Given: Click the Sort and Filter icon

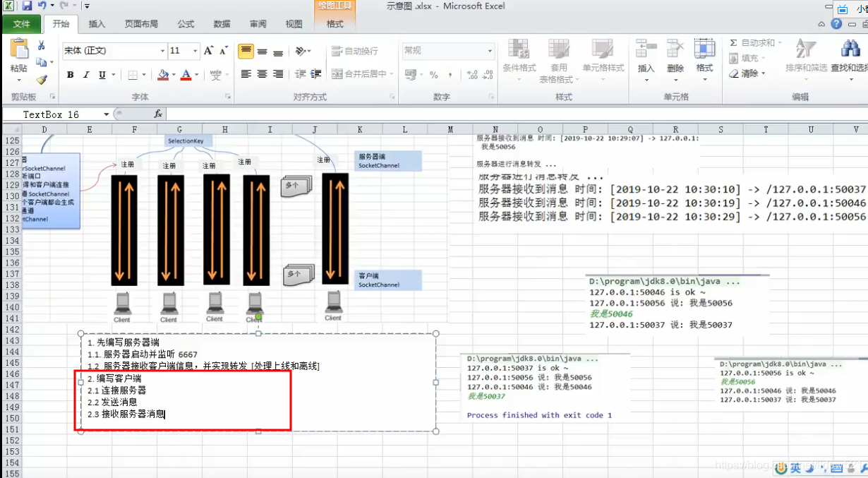Looking at the screenshot, I should pos(805,49).
